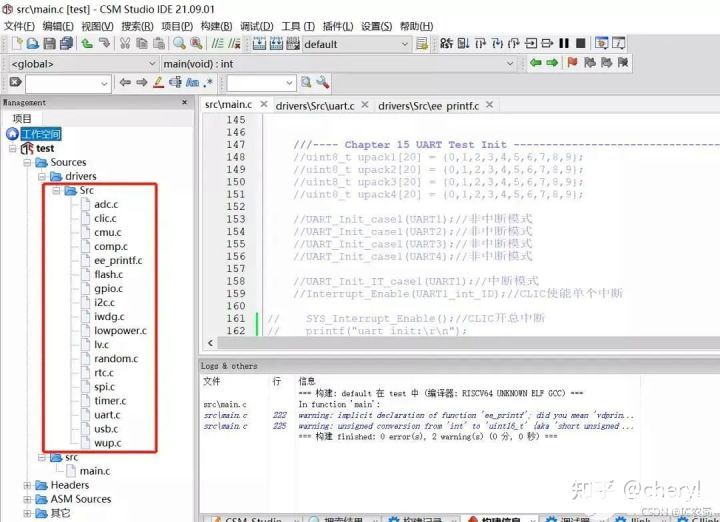Click the first Build chip icon
Image resolution: width=720 pixels, height=522 pixels.
(259, 44)
